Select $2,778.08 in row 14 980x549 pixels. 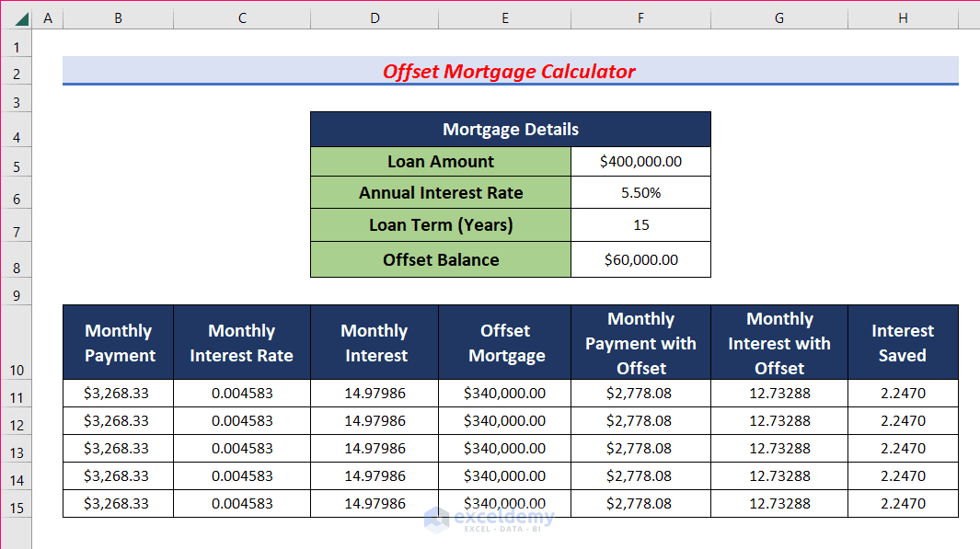pyautogui.click(x=640, y=476)
